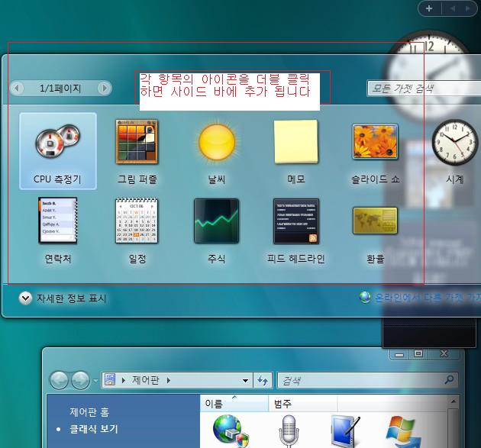Click the refresh button in address bar
The width and height of the screenshot is (481, 448).
click(263, 381)
